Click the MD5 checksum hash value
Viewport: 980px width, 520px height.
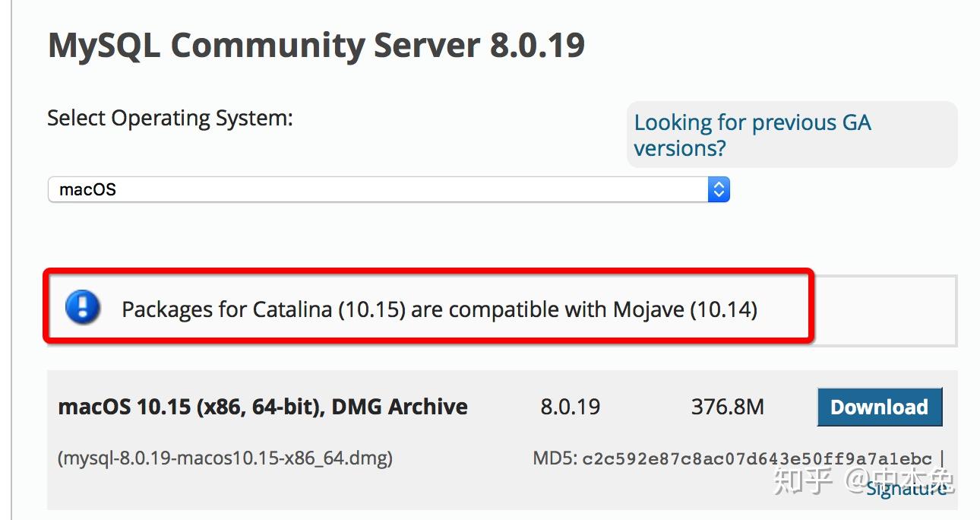pyautogui.click(x=757, y=459)
